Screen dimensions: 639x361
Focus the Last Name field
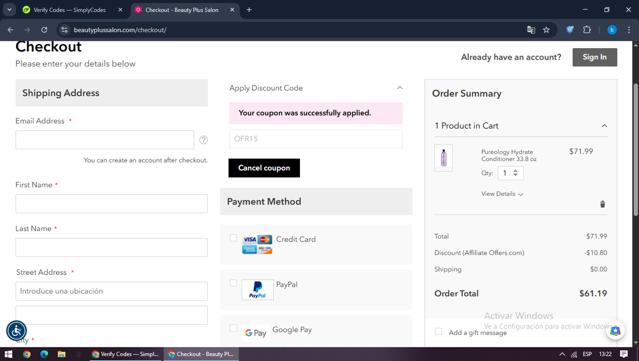pyautogui.click(x=111, y=247)
